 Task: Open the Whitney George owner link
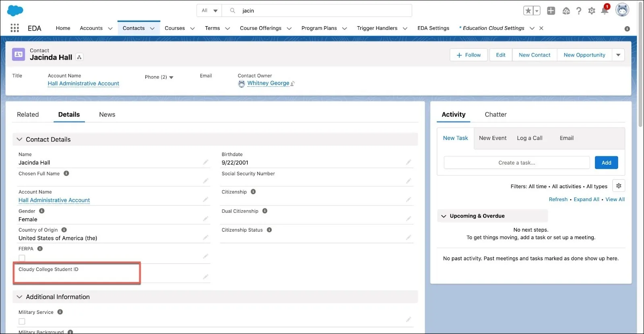coord(268,83)
